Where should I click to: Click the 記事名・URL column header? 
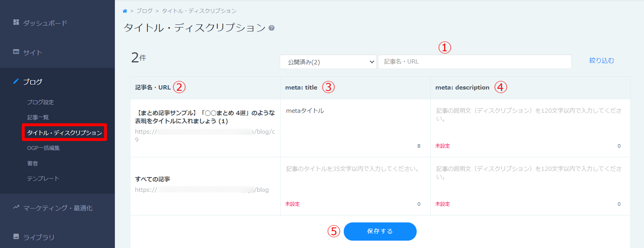pyautogui.click(x=153, y=88)
